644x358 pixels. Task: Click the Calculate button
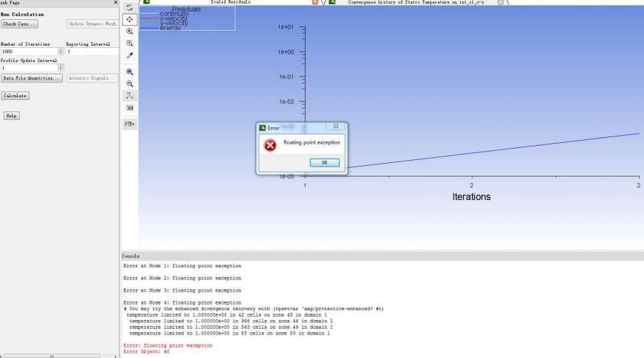click(15, 96)
